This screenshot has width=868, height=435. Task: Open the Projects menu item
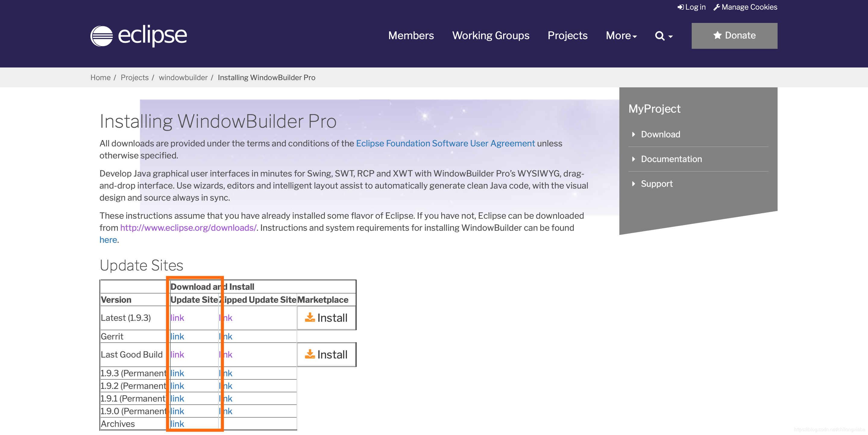tap(568, 36)
